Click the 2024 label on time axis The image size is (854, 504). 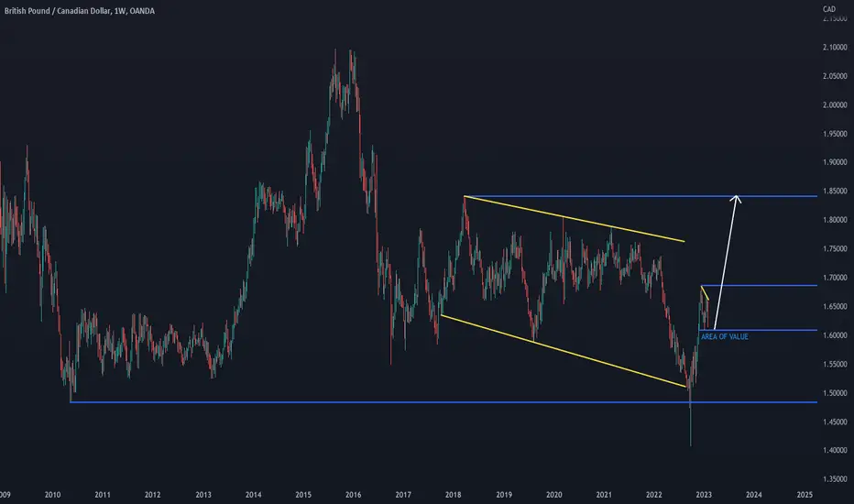pos(754,495)
